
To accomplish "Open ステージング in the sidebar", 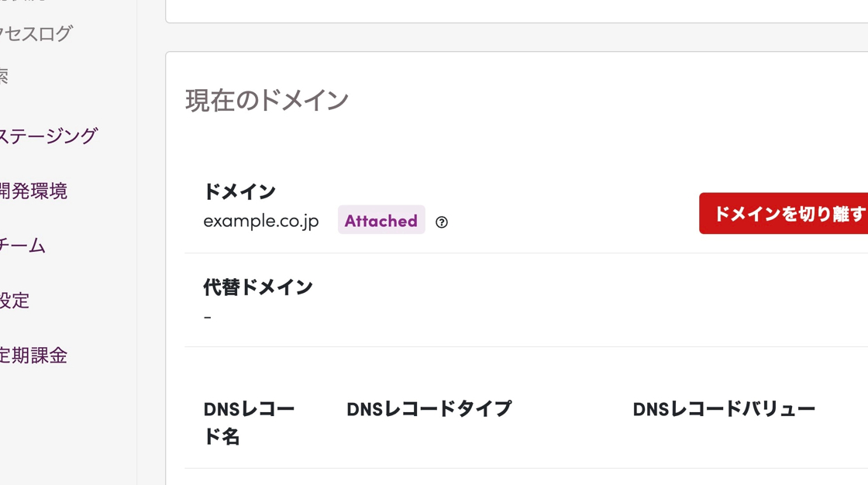I will tap(48, 136).
